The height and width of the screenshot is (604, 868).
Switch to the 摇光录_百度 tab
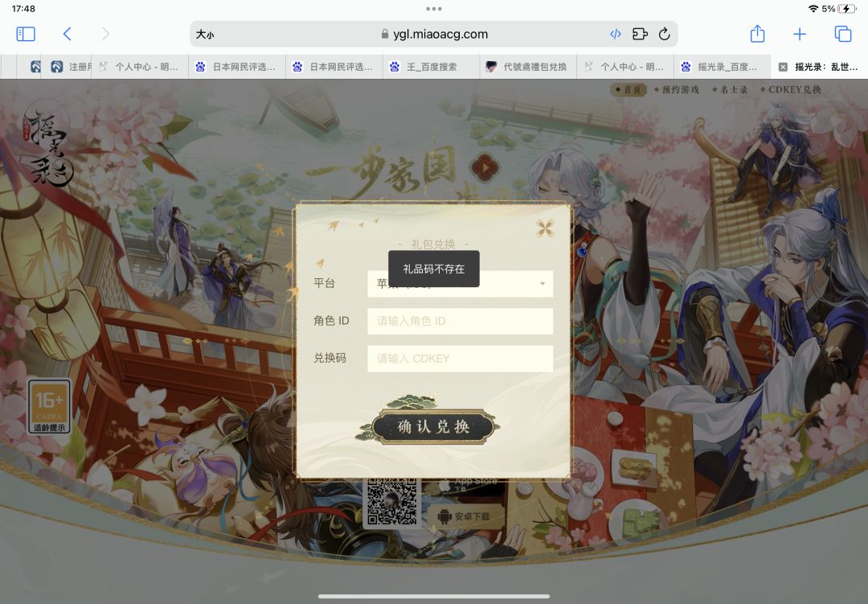(x=723, y=67)
